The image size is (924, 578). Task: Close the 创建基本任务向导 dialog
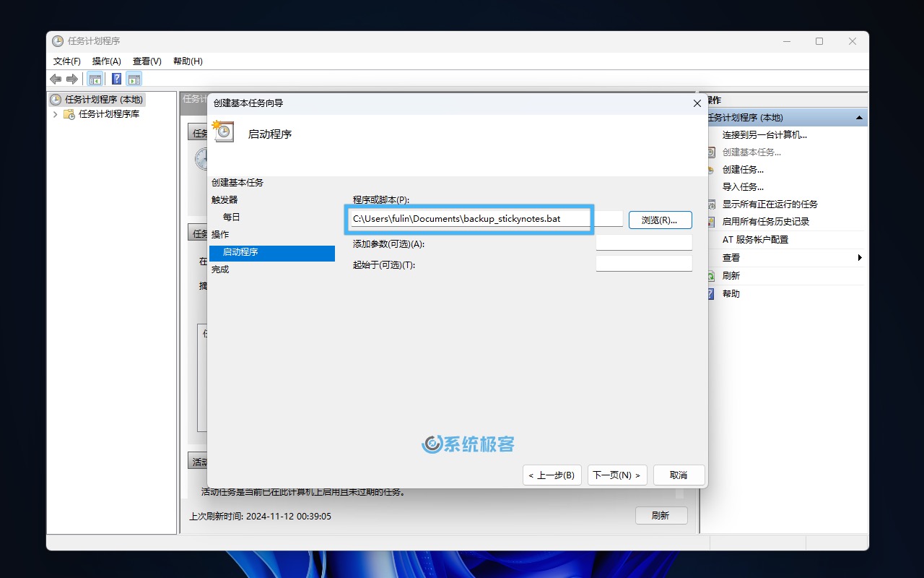697,103
